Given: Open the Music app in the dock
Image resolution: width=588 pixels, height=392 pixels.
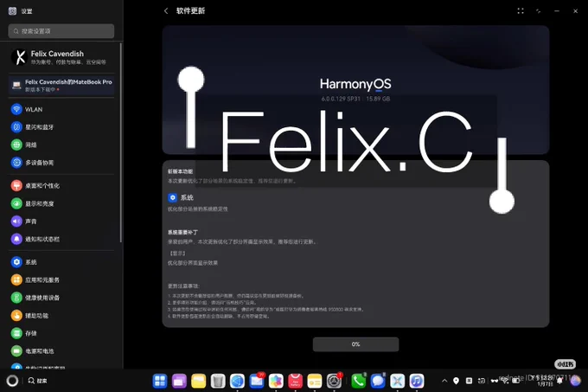Looking at the screenshot, I should point(417,381).
